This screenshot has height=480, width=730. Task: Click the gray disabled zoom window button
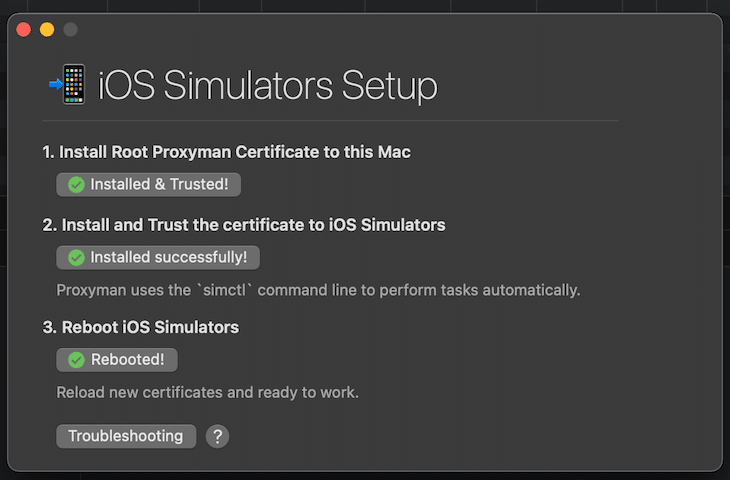[x=70, y=30]
